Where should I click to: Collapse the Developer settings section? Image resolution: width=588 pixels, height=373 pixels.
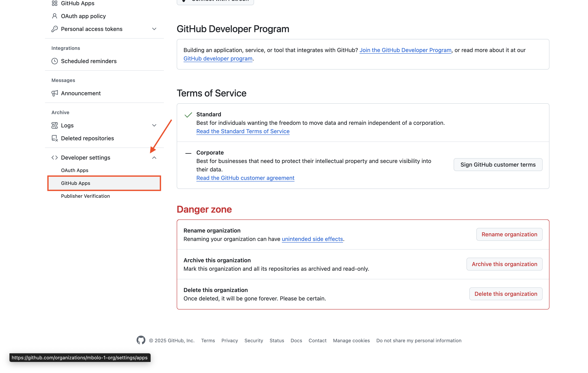pyautogui.click(x=154, y=157)
